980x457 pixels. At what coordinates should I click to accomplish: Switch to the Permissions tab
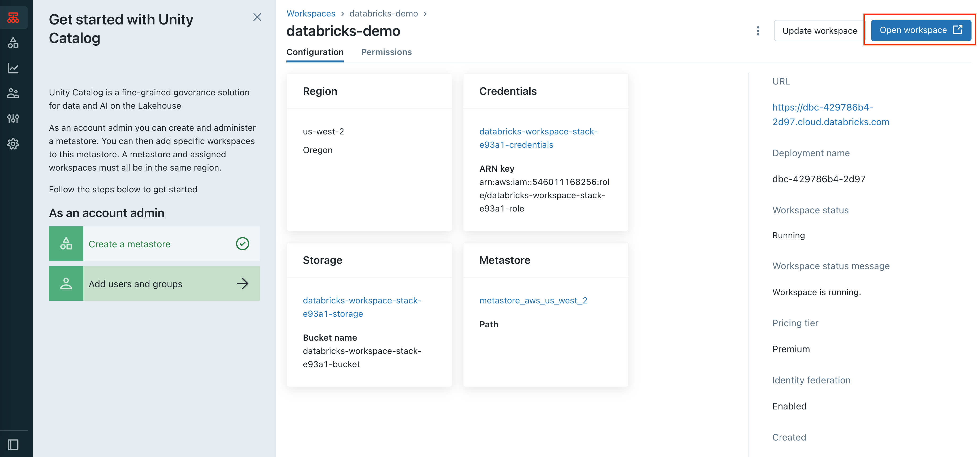[x=386, y=52]
